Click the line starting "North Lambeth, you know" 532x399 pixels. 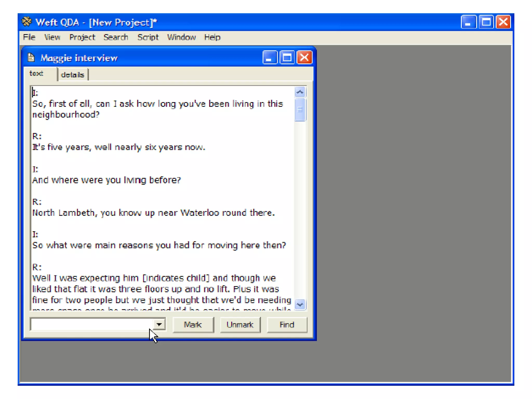click(153, 213)
